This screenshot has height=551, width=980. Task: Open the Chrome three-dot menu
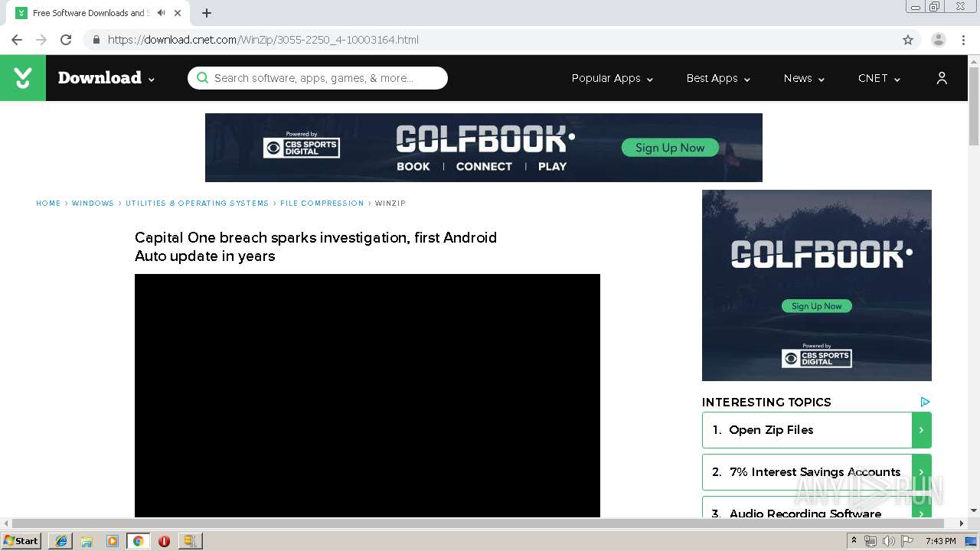(x=963, y=40)
